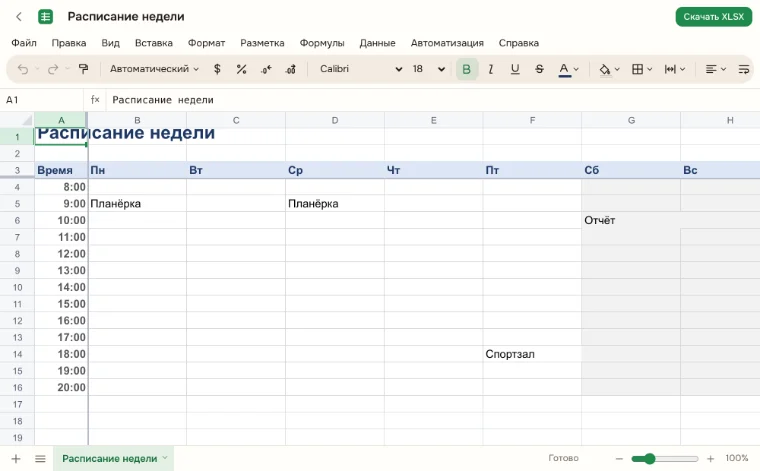760x471 pixels.
Task: Select row 10 header
Action: click(17, 287)
